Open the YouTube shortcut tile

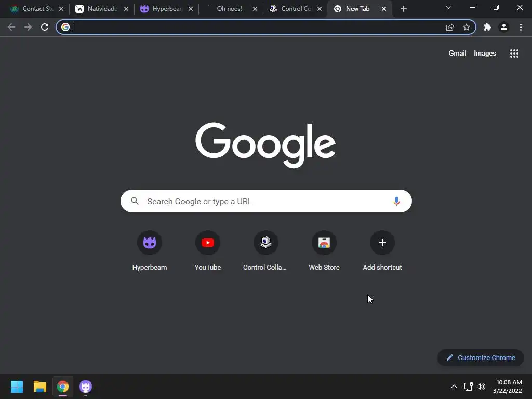208,251
